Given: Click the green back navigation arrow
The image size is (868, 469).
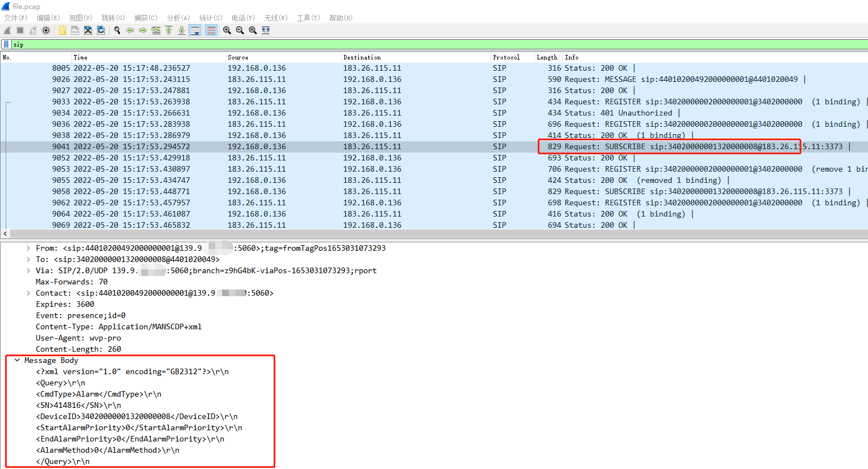Looking at the screenshot, I should 130,30.
